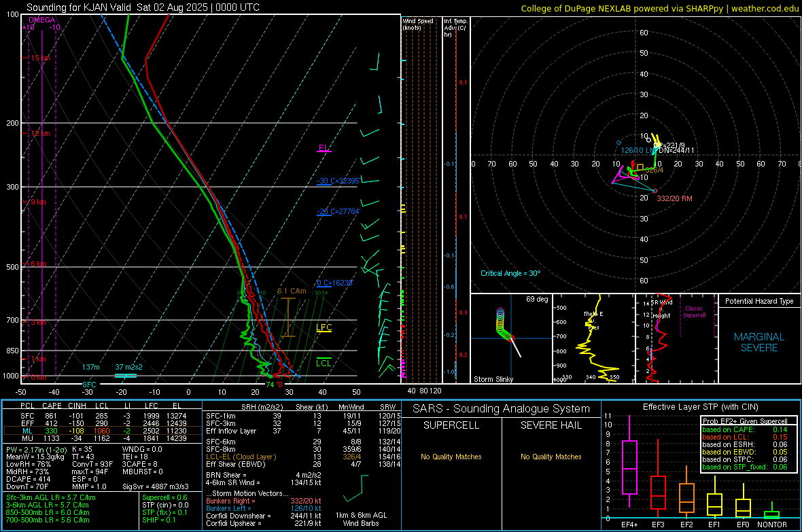Click the -20 C=27784' height label
Screen dimensions: 802x532
(338, 211)
